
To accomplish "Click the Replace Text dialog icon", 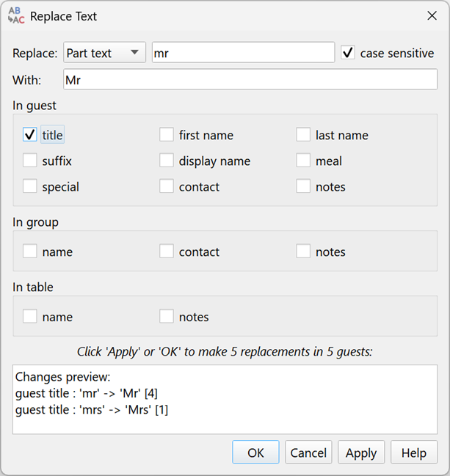I will (x=16, y=15).
